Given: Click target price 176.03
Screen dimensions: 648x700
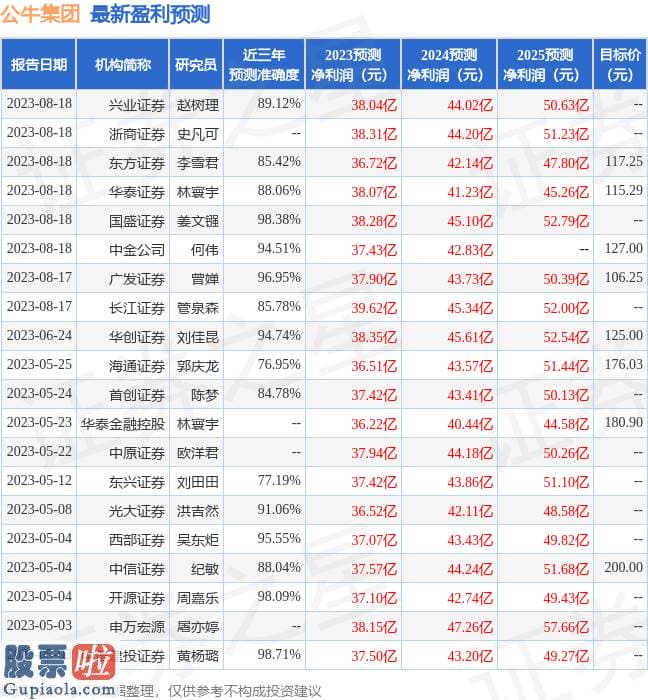Looking at the screenshot, I should point(624,364).
